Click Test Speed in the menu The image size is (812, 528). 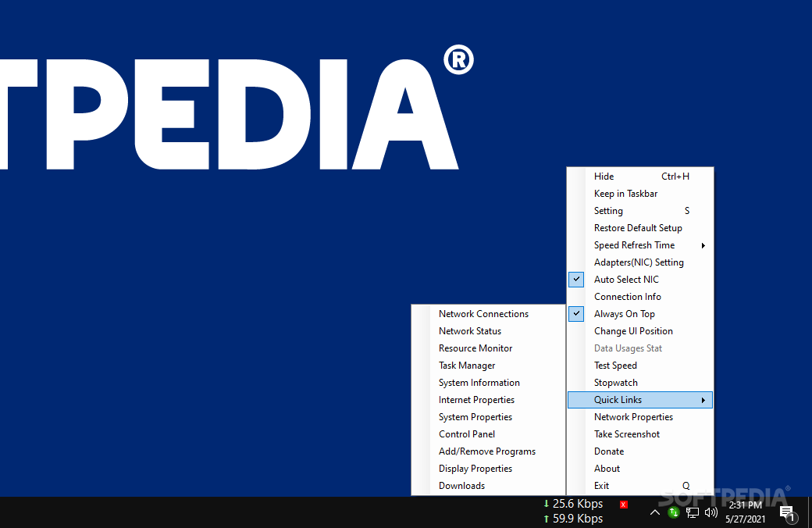640,366
